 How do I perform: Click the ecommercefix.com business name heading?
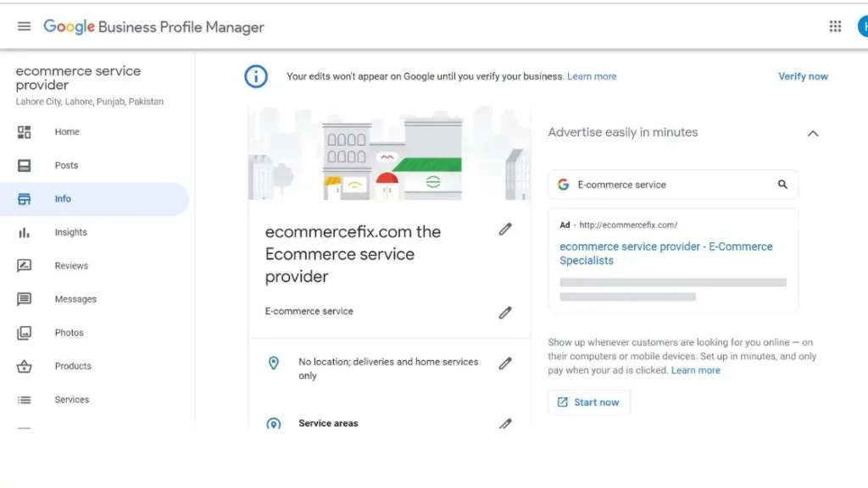coord(353,254)
